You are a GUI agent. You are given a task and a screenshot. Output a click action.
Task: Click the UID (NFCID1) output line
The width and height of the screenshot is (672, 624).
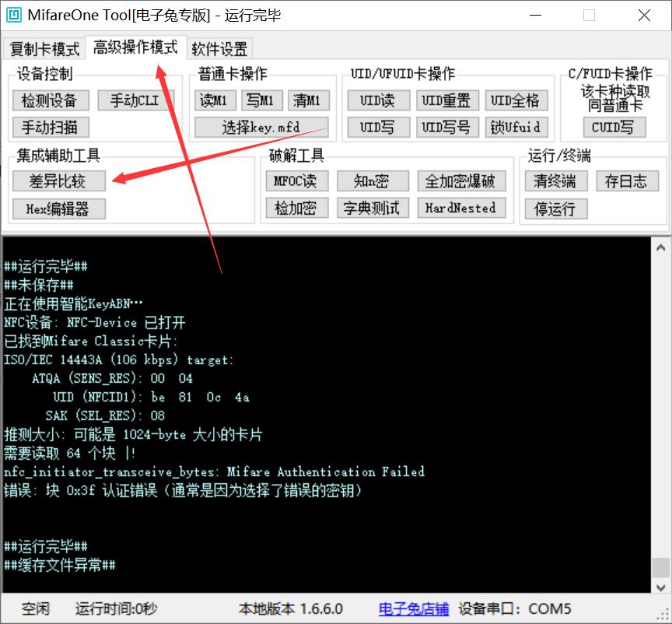pyautogui.click(x=151, y=397)
